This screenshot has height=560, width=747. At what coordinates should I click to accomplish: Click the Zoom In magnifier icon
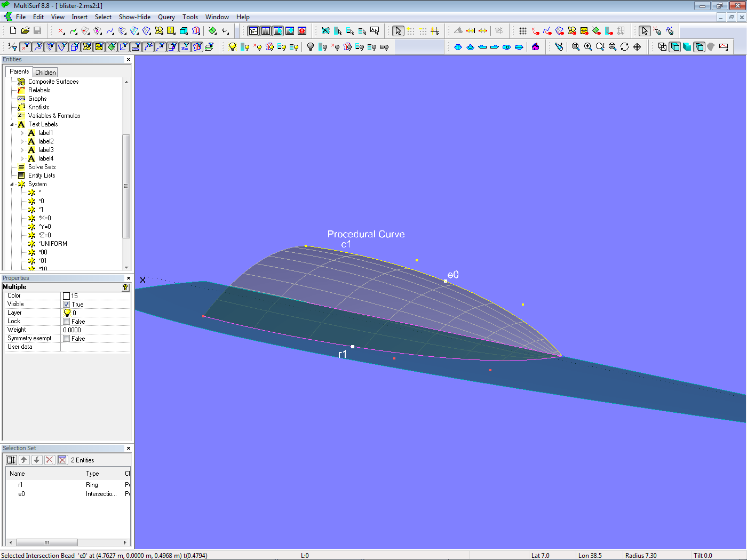tap(588, 47)
